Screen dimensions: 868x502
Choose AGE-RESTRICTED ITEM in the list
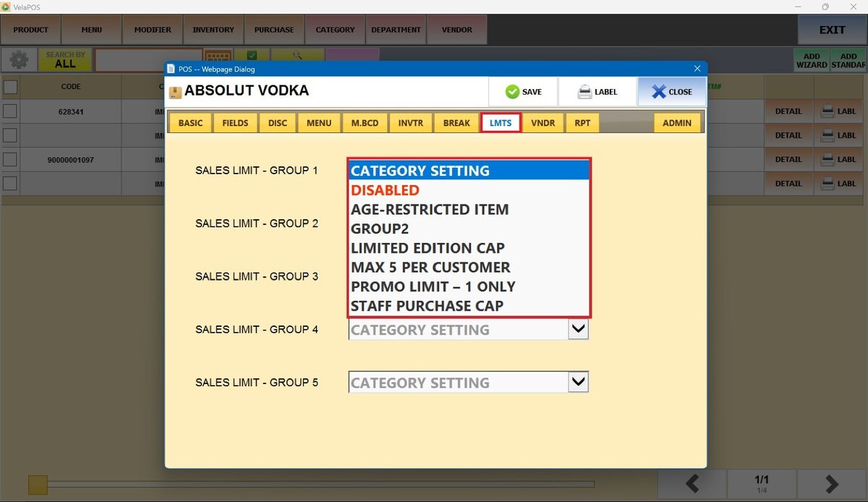tap(469, 209)
